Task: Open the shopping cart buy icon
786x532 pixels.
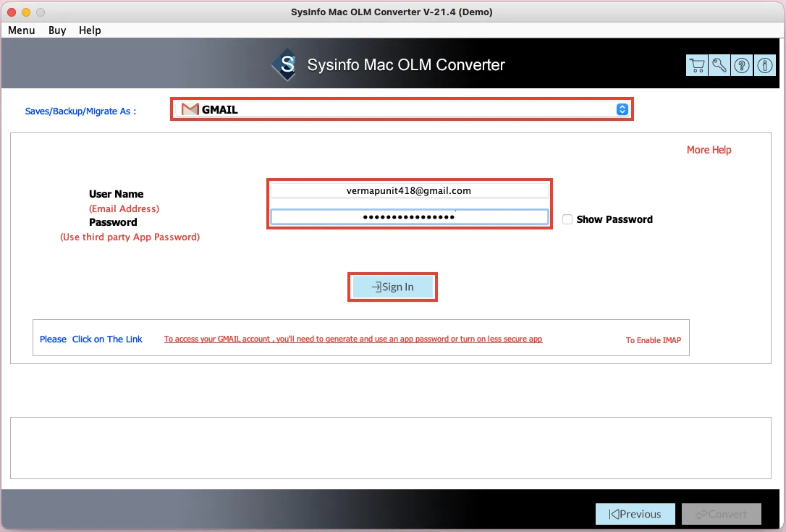Action: pyautogui.click(x=697, y=65)
